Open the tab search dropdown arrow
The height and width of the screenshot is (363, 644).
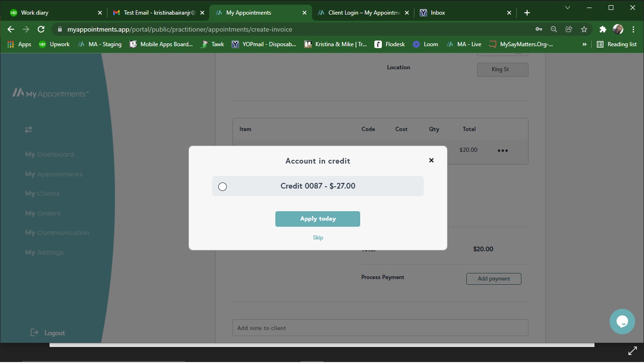click(568, 8)
